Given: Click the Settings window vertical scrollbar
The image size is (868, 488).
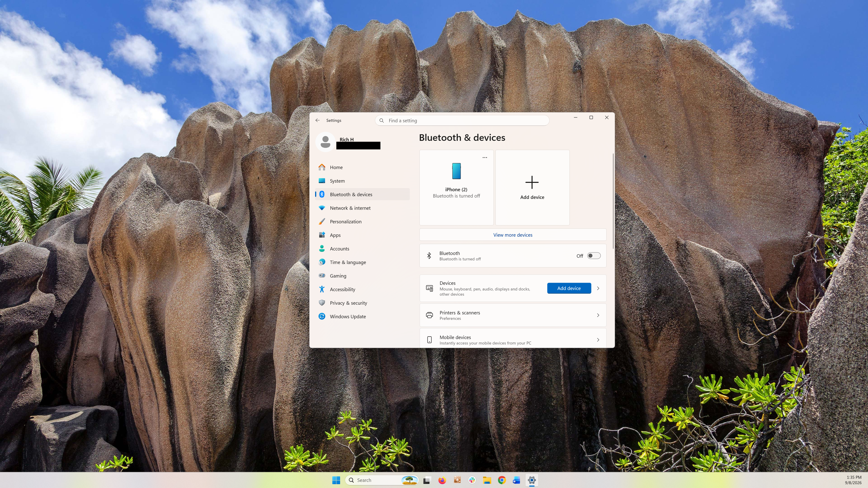Looking at the screenshot, I should click(613, 201).
